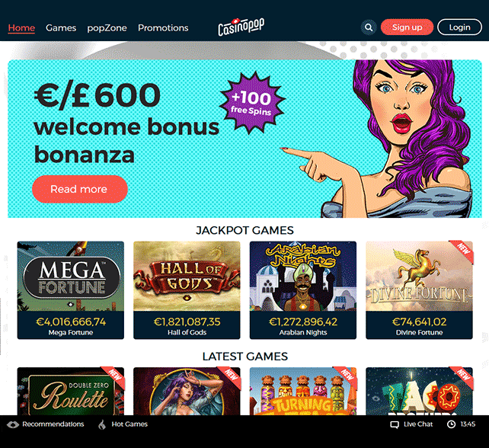Click Read more on welcome bonus banner
This screenshot has height=448, width=489.
(80, 189)
